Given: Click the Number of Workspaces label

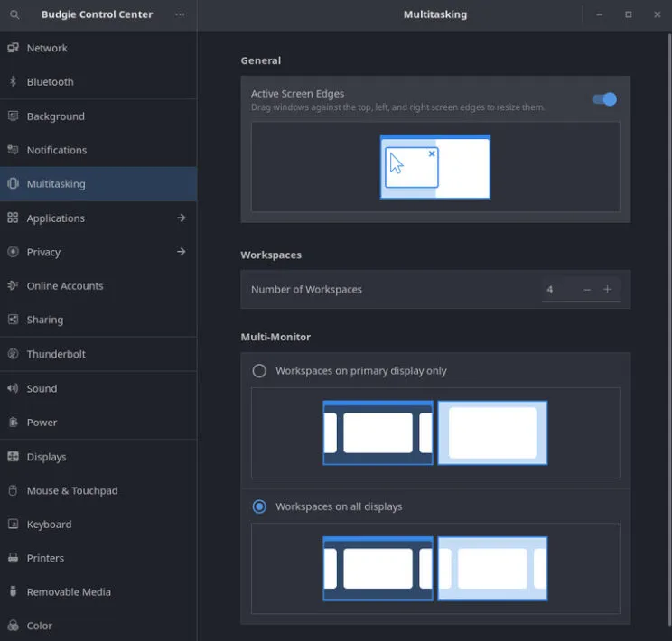Looking at the screenshot, I should [306, 290].
